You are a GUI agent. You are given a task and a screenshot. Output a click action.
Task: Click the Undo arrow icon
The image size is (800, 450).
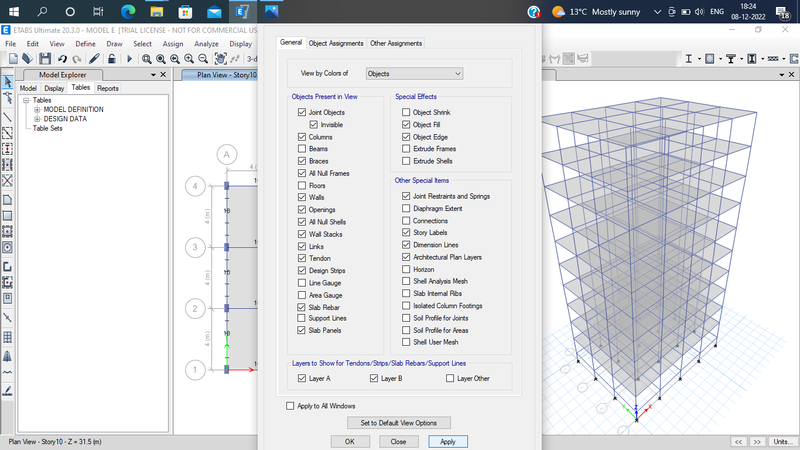pyautogui.click(x=62, y=59)
